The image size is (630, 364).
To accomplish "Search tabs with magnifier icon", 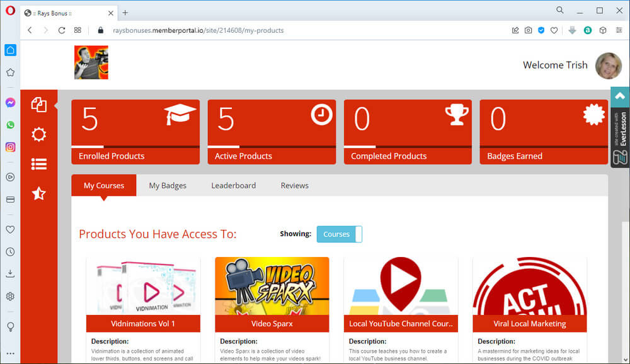I will [x=559, y=11].
